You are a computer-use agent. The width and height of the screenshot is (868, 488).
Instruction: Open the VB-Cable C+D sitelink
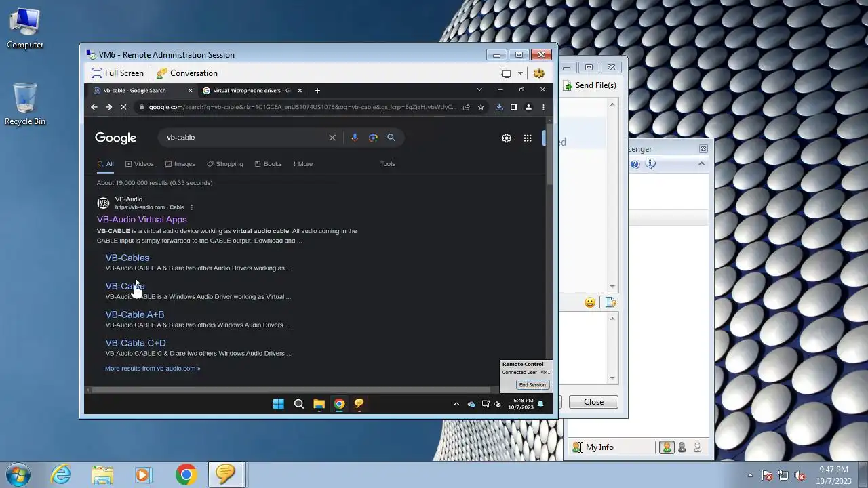pos(136,343)
